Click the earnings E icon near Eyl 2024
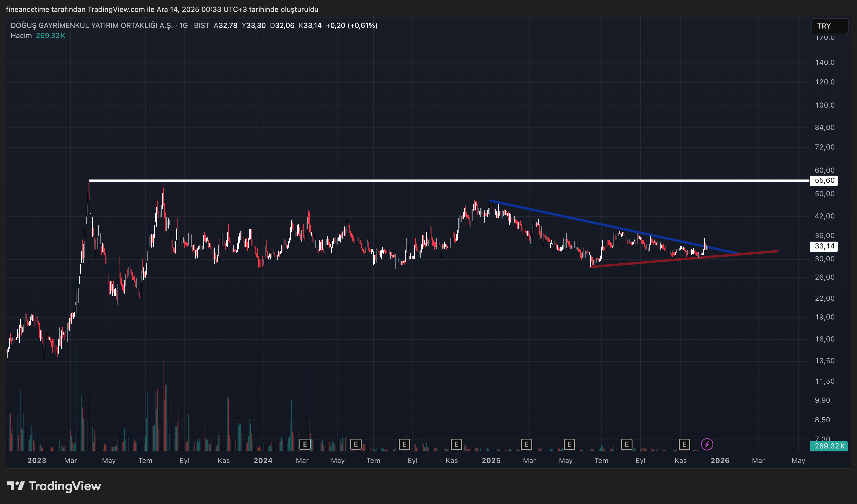The image size is (857, 504). click(x=404, y=444)
